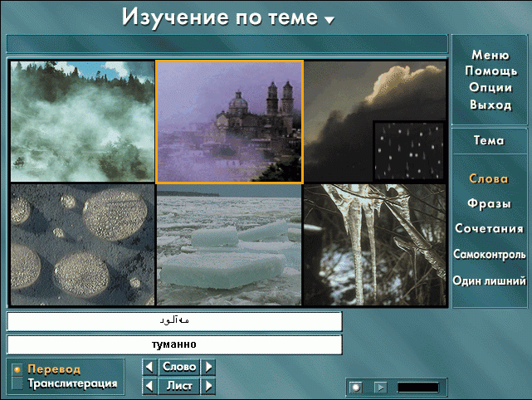Go to next word arrow

tap(208, 367)
